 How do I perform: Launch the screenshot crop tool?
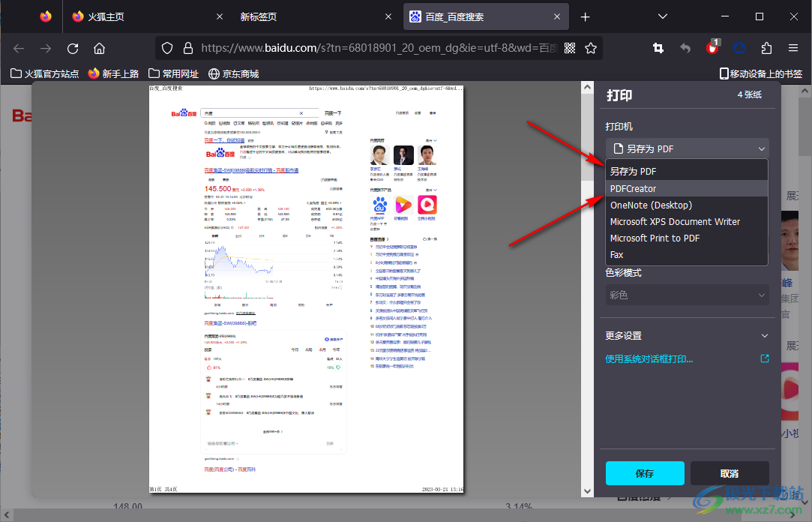tap(658, 48)
